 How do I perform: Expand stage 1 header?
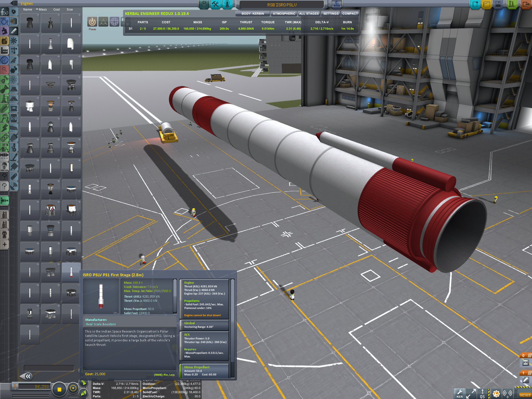click(525, 373)
